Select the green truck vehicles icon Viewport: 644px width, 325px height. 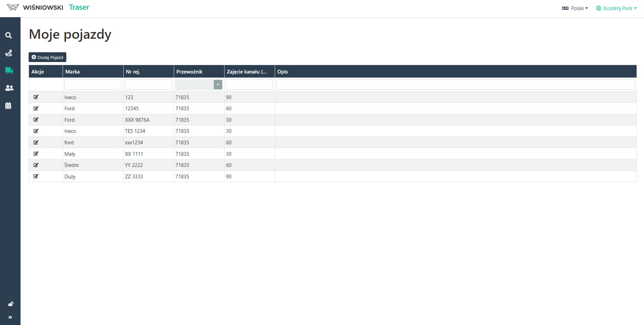[9, 70]
